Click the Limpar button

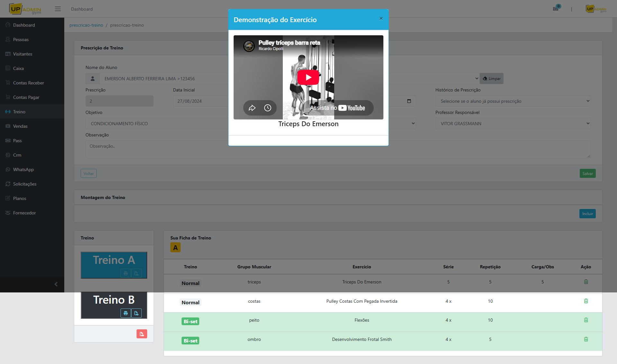click(x=492, y=79)
